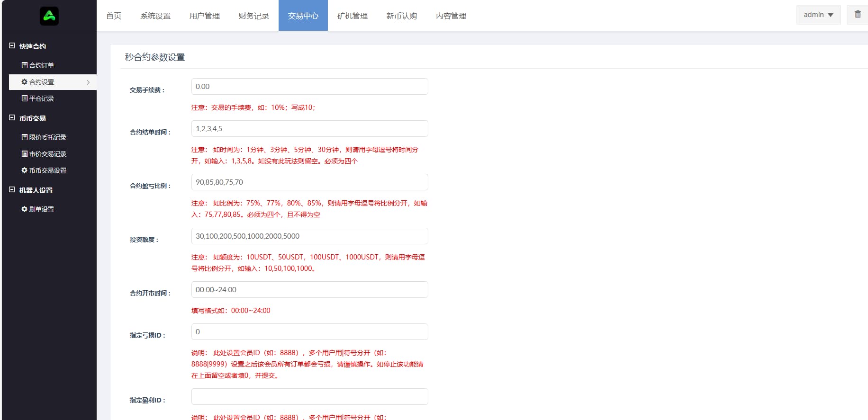
Task: Click the empty 指定盈利ID input field
Action: (309, 397)
